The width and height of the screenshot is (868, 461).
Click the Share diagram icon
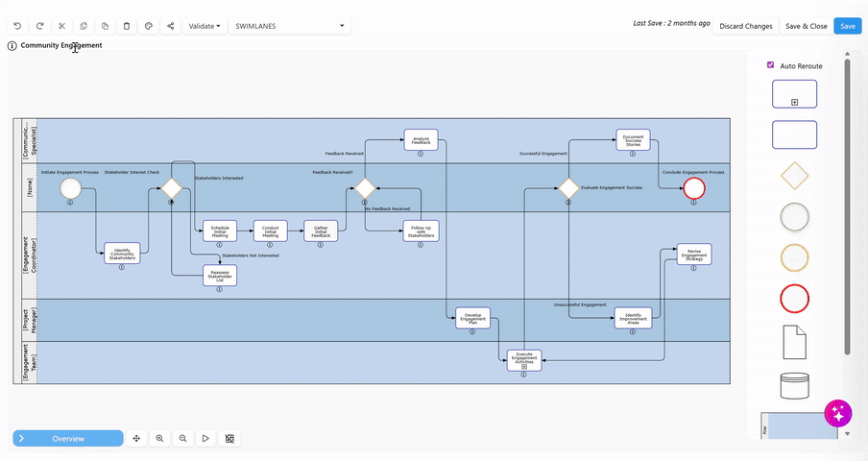(x=171, y=26)
